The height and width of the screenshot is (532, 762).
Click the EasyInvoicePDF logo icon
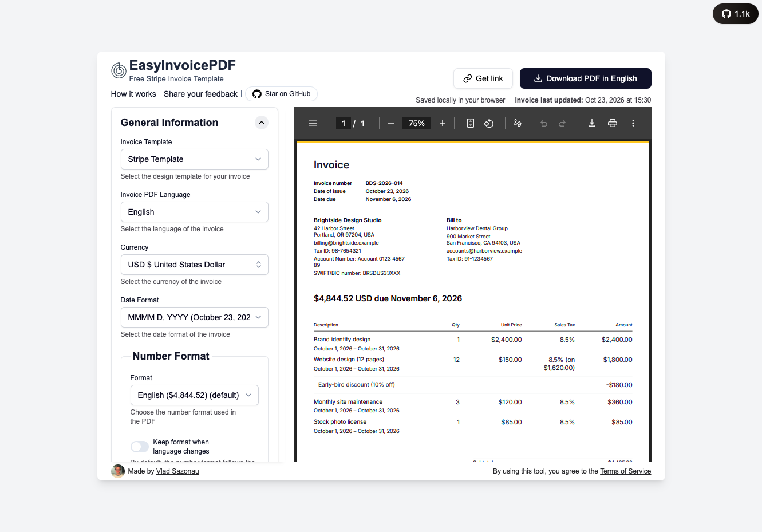click(x=119, y=70)
